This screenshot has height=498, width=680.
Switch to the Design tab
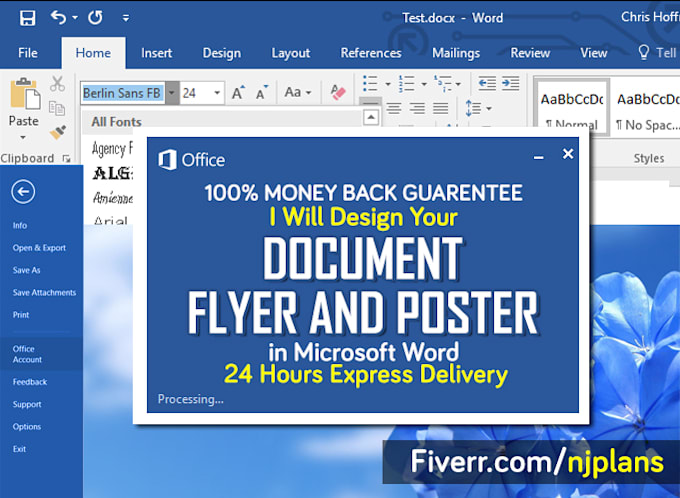click(x=222, y=53)
